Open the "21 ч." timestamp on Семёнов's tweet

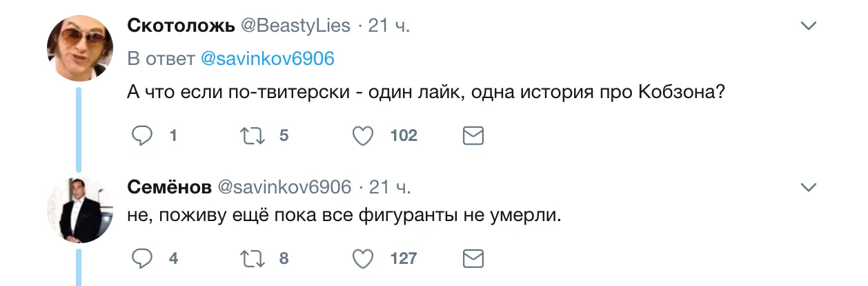389,187
